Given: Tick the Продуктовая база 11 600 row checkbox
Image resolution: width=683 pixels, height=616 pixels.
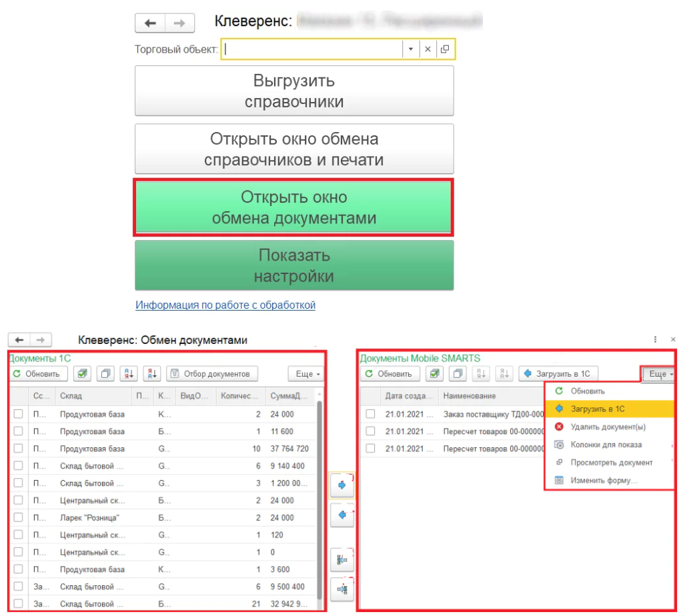Looking at the screenshot, I should click(x=18, y=431).
